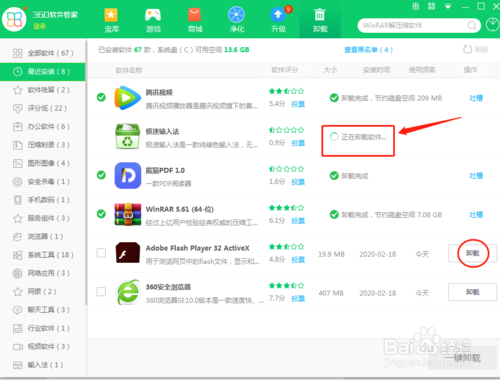The image size is (500, 380).
Task: Select the 卸载 uninstall tab
Action: (x=320, y=20)
